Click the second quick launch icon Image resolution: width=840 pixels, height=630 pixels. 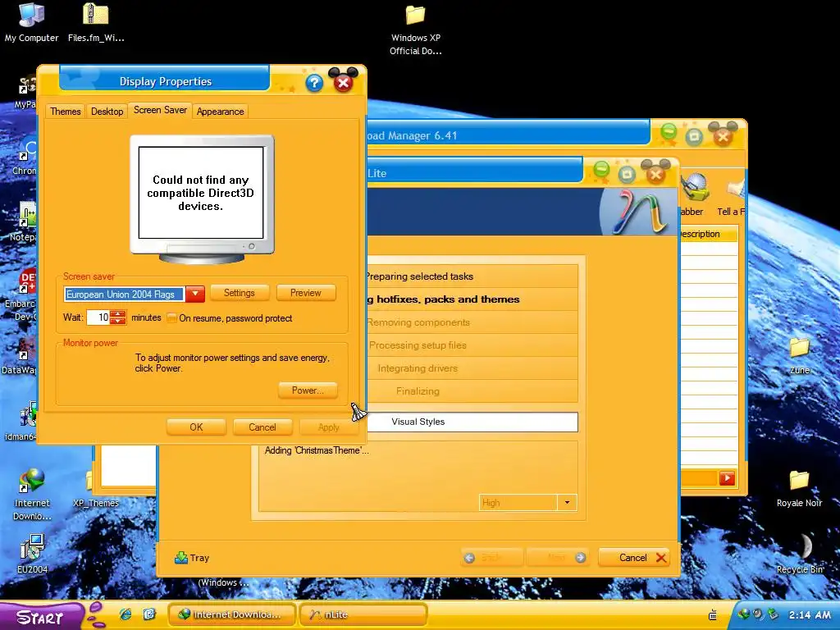coord(149,614)
